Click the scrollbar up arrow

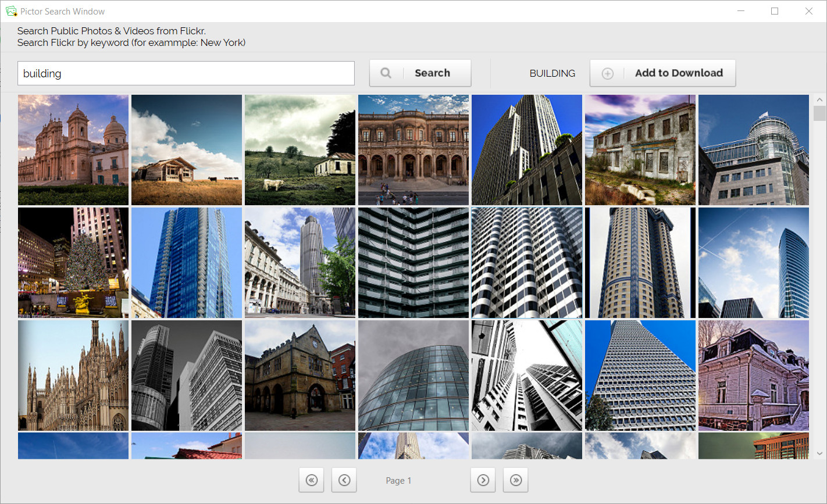click(x=819, y=100)
